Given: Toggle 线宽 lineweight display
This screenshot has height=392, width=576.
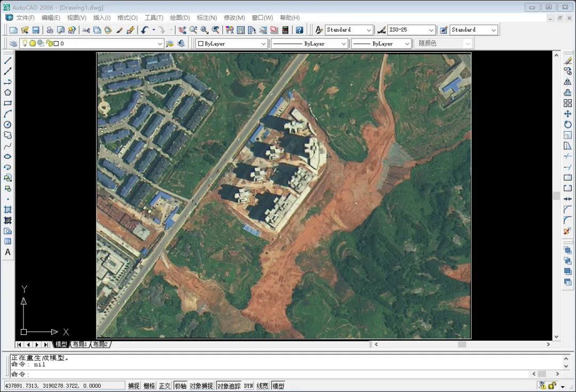Looking at the screenshot, I should 262,386.
